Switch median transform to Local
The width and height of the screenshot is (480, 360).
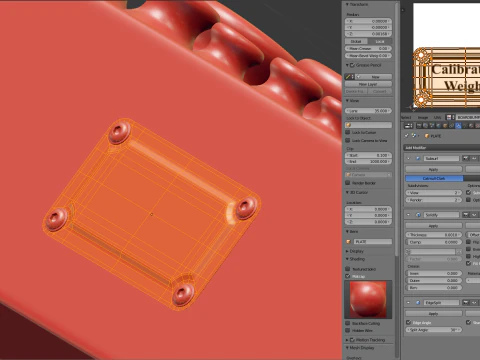pos(380,41)
